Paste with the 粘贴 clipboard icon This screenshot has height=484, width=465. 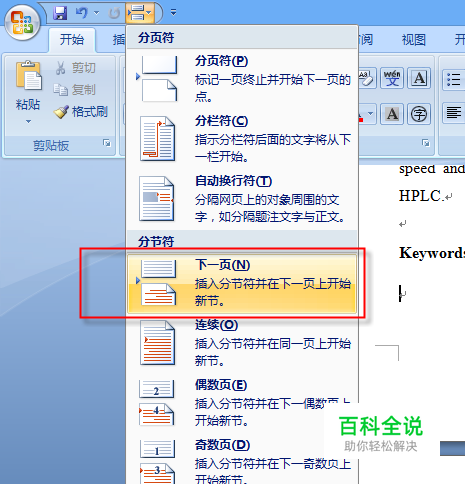(x=28, y=76)
